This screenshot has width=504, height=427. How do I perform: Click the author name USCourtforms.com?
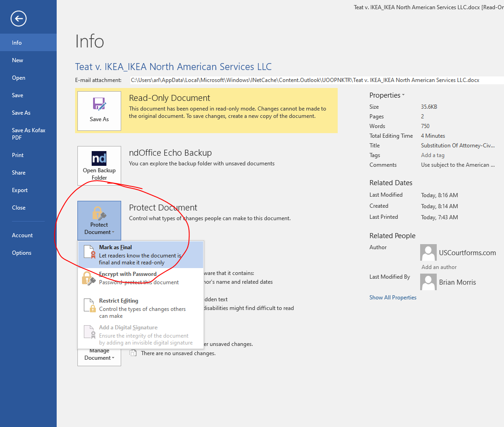tap(467, 253)
